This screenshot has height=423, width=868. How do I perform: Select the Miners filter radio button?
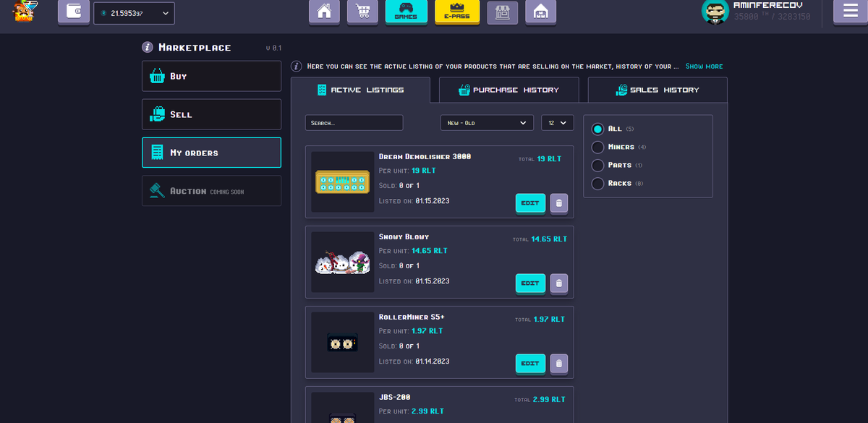[x=597, y=147]
